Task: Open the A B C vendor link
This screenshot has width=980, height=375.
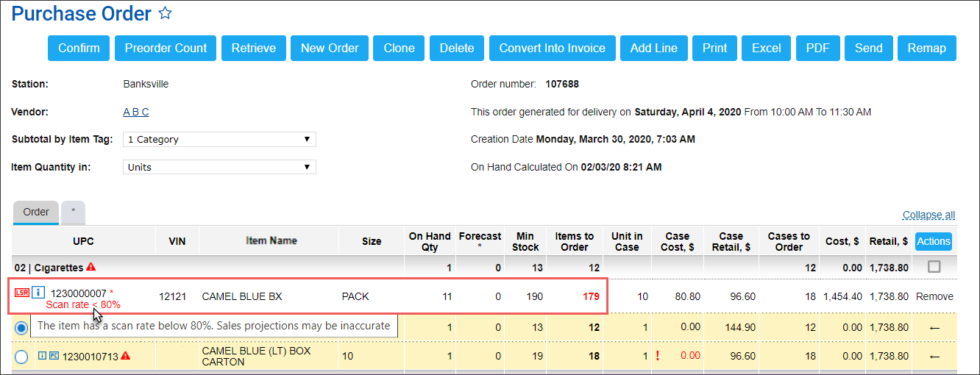Action: tap(136, 112)
